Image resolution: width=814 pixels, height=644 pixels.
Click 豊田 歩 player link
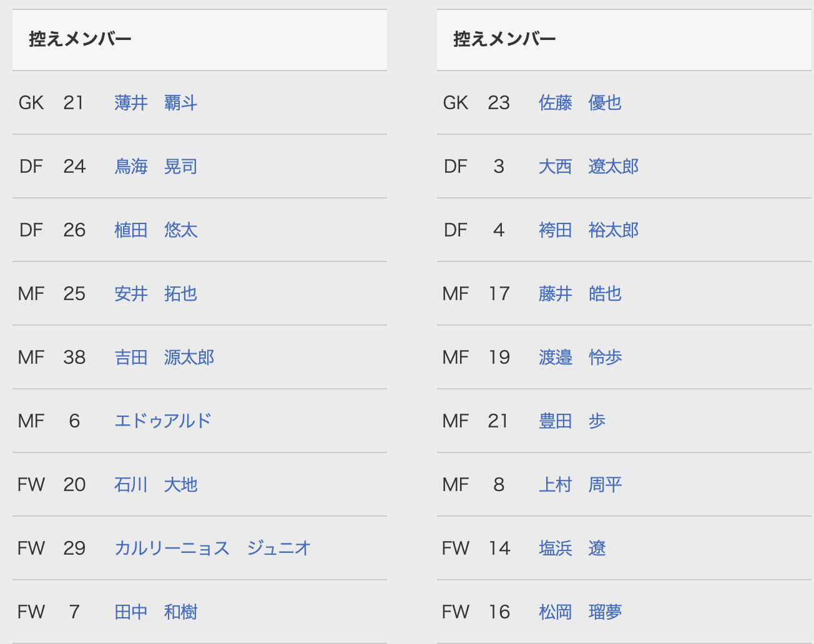[572, 421]
